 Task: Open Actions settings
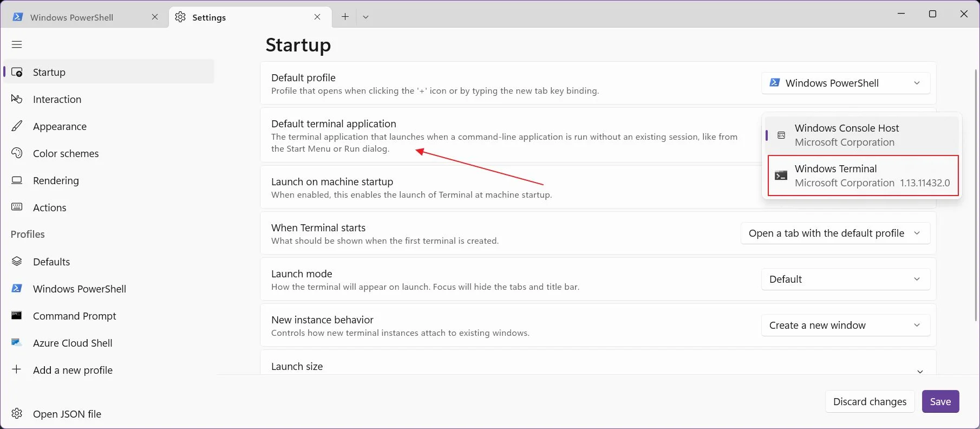(108, 207)
